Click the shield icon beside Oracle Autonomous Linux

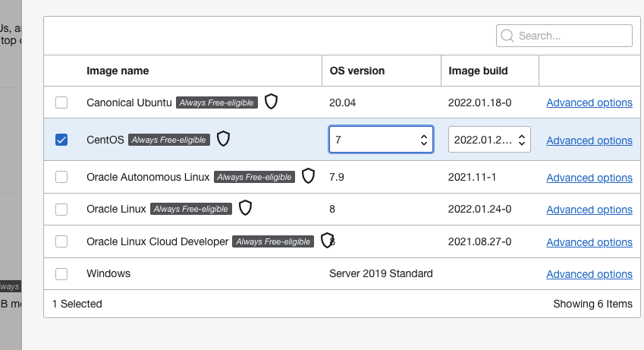308,175
